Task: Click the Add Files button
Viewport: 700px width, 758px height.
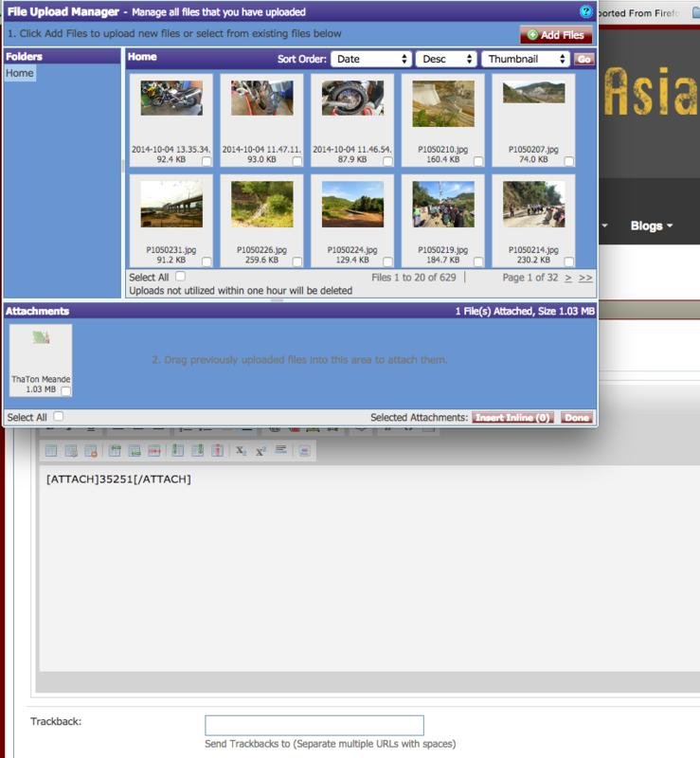Action: (x=556, y=35)
